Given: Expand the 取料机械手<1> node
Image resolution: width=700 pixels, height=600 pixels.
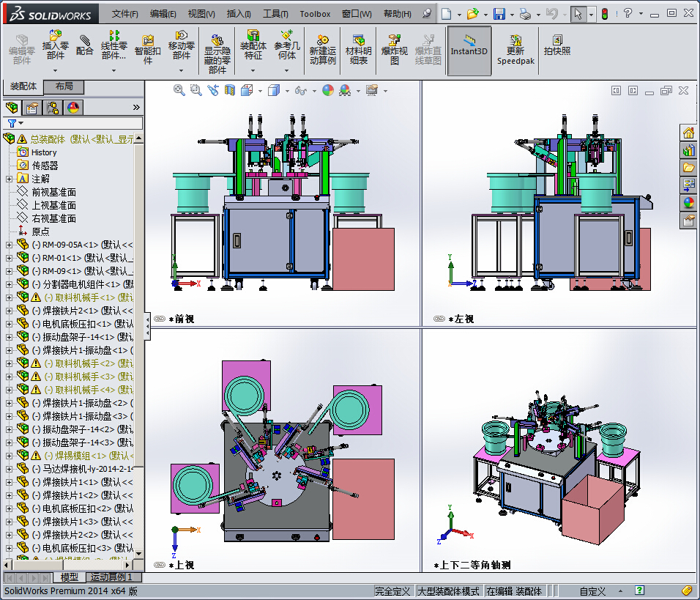Looking at the screenshot, I should 9,297.
